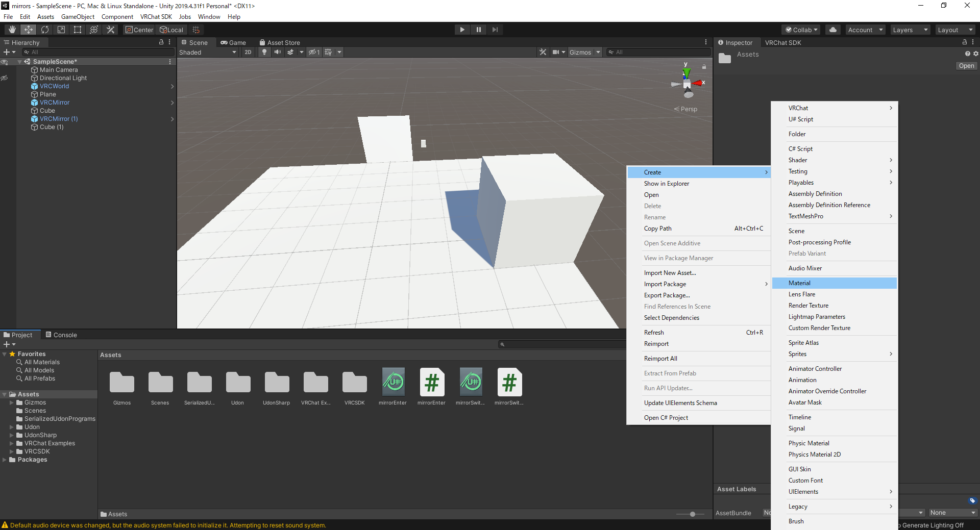Lock the Inspector with the padlock icon
Viewport: 980px width, 530px height.
[965, 42]
